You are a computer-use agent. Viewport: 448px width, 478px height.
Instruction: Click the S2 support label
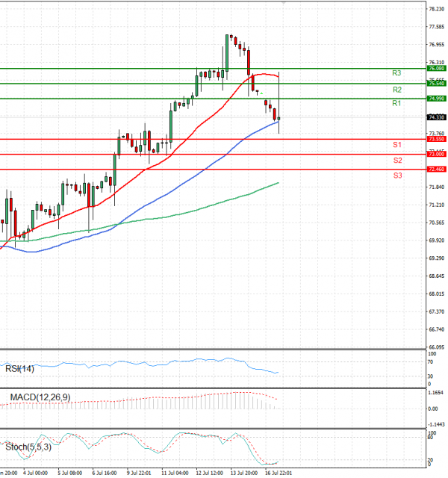click(397, 161)
